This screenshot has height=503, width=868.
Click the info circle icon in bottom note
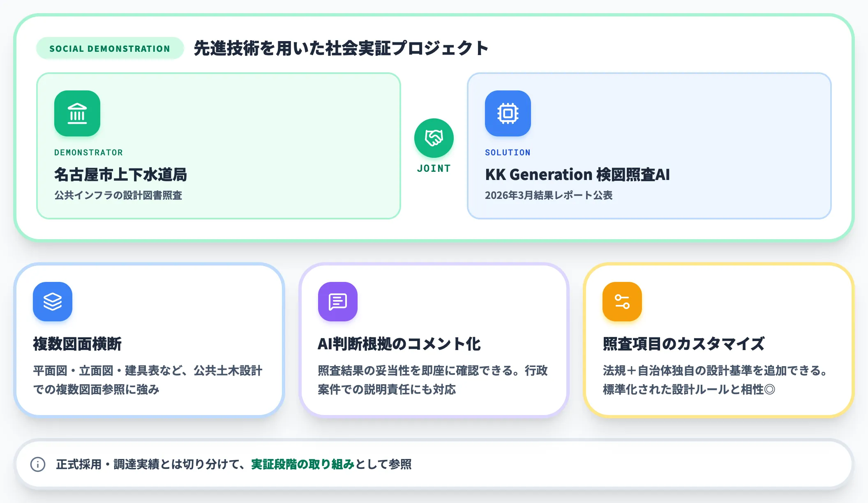tap(38, 464)
